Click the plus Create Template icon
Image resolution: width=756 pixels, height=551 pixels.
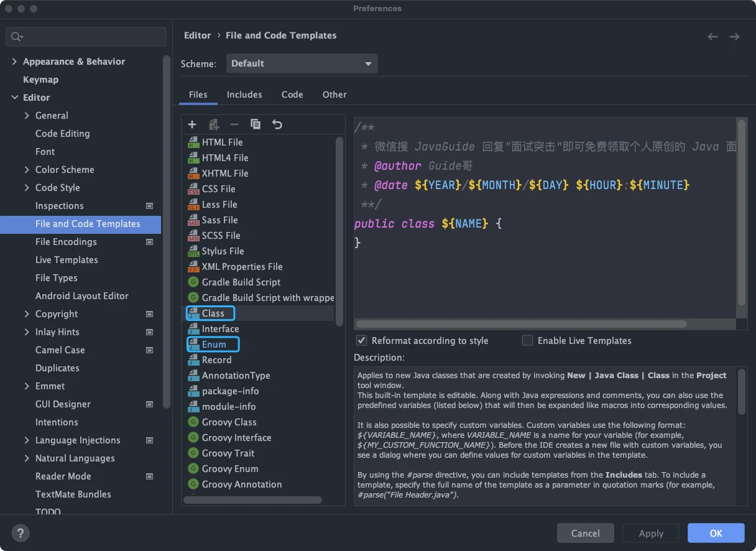pos(192,124)
